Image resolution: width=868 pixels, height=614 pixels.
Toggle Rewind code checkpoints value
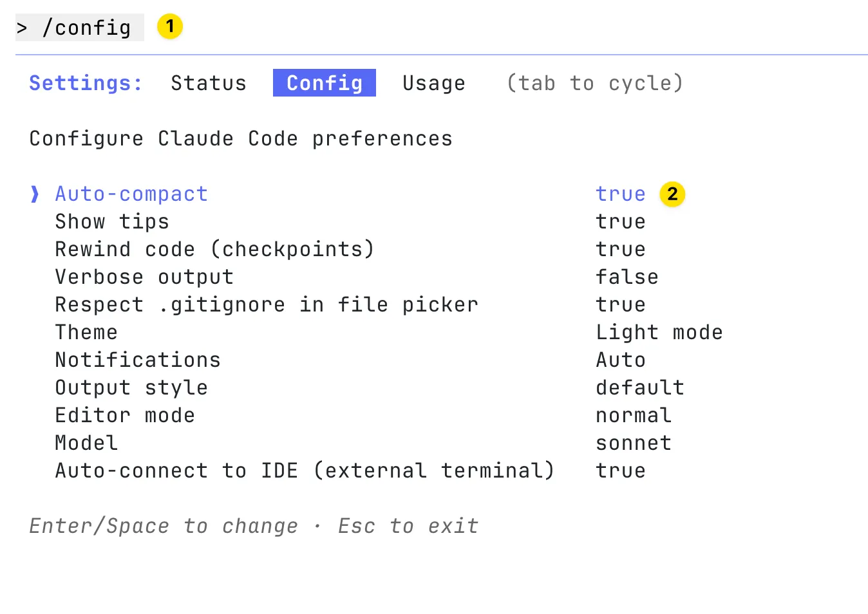click(x=620, y=249)
